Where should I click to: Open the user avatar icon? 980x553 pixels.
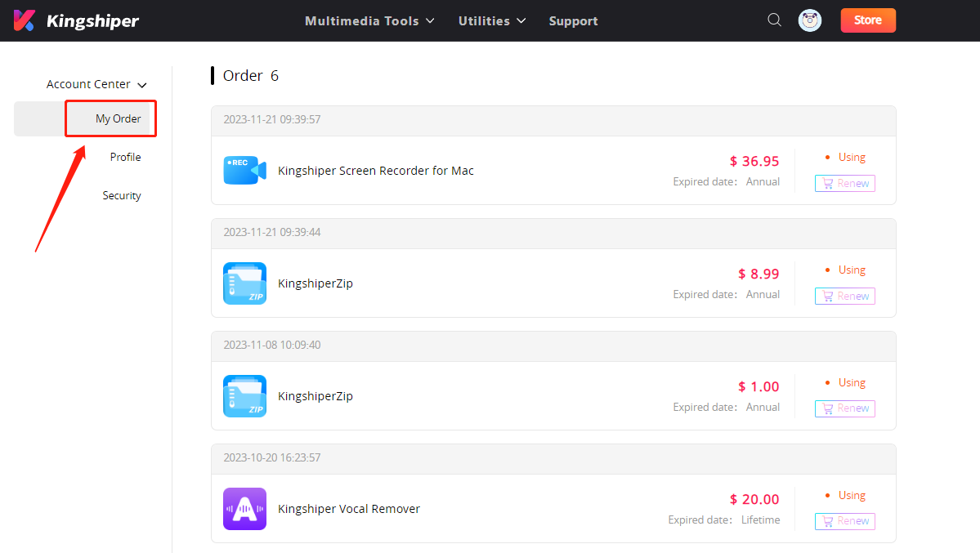pyautogui.click(x=810, y=20)
